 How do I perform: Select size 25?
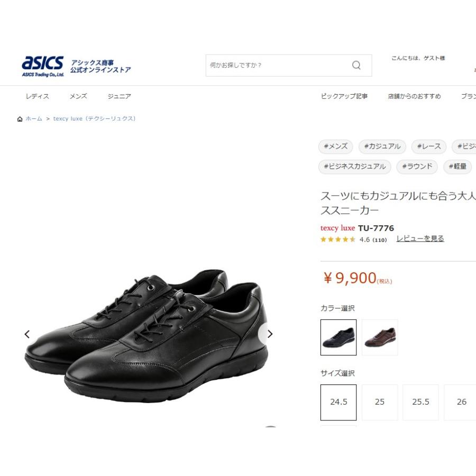pyautogui.click(x=379, y=402)
